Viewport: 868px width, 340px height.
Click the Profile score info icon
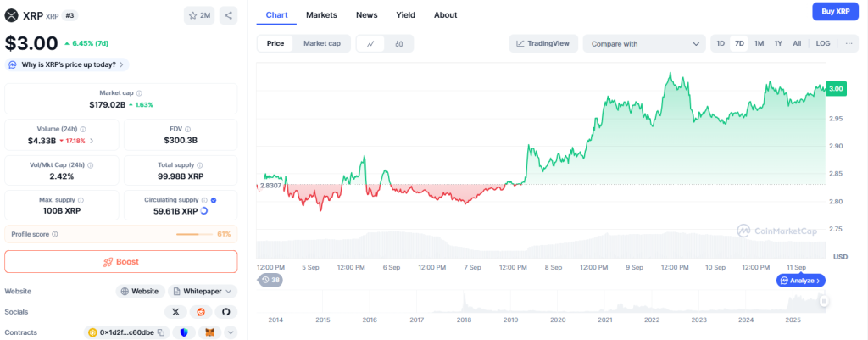tap(55, 234)
